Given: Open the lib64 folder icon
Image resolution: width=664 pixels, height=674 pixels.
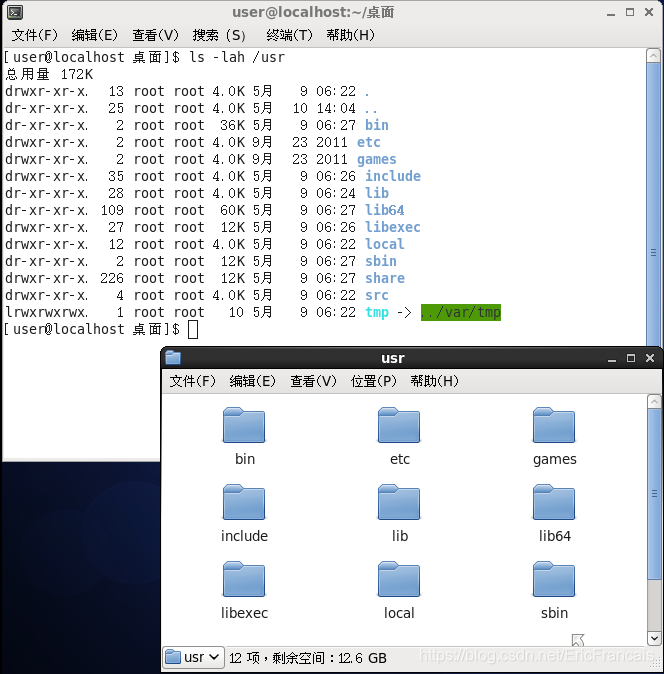Looking at the screenshot, I should 554,502.
